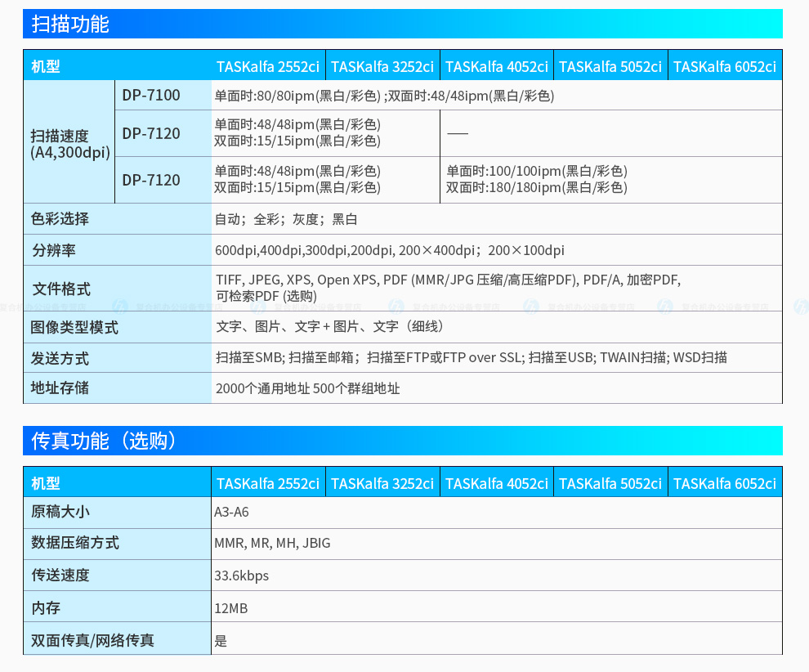
Task: Click the 双面时:180/180ipm(黑白/彩色) text
Action: [537, 187]
